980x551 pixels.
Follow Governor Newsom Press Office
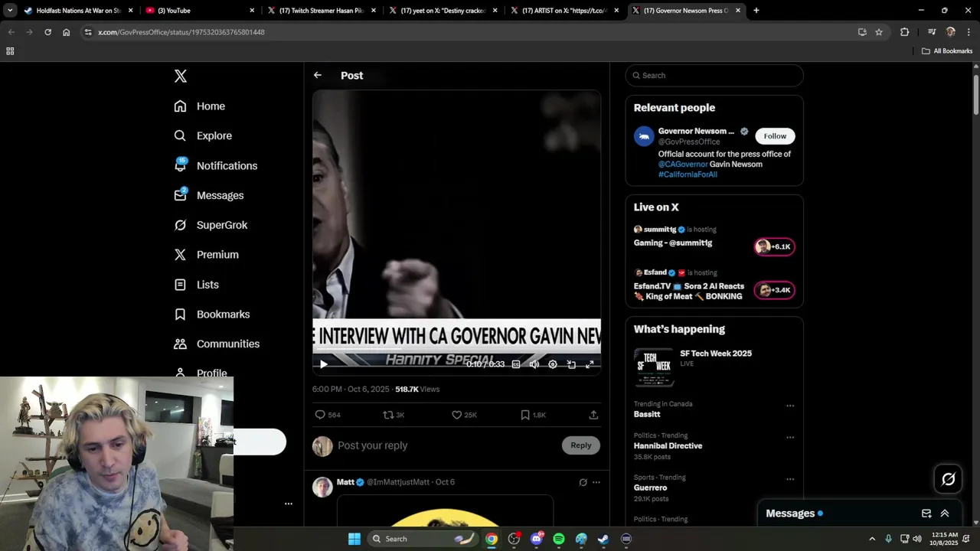pos(775,136)
